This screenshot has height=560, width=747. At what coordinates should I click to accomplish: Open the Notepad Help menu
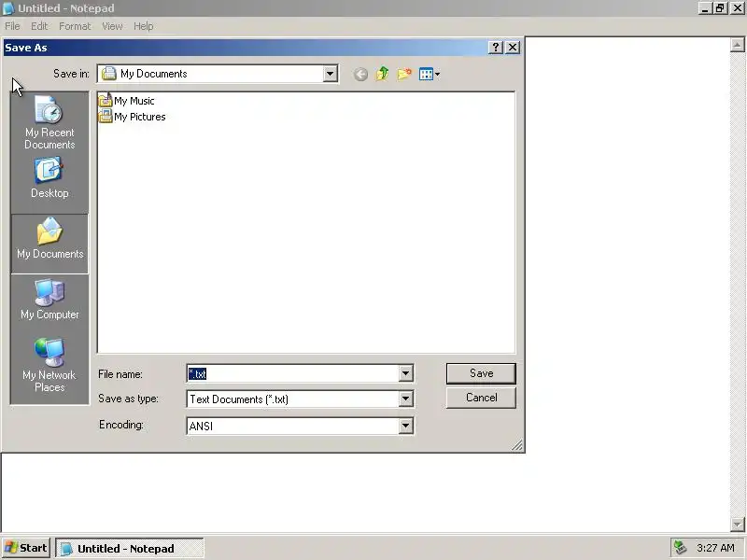(144, 26)
